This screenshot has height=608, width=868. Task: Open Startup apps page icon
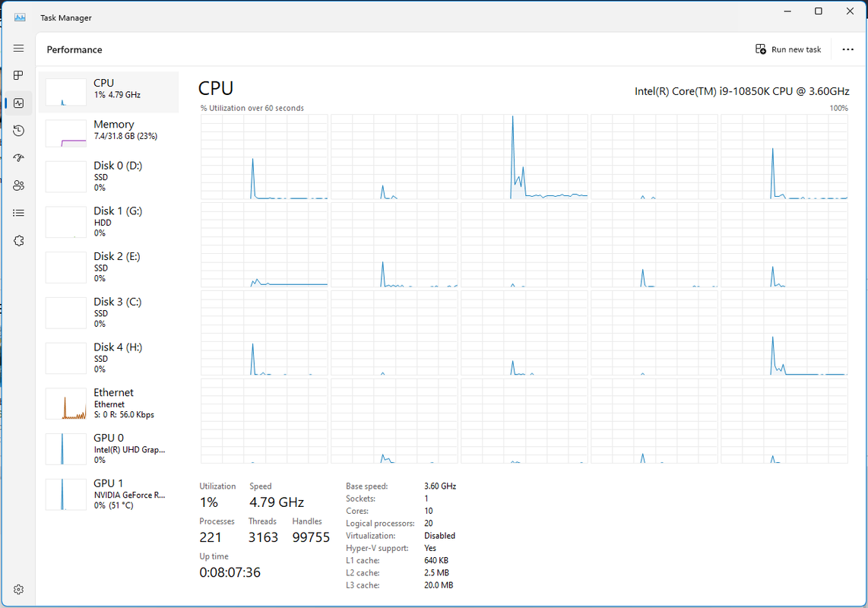pyautogui.click(x=18, y=158)
